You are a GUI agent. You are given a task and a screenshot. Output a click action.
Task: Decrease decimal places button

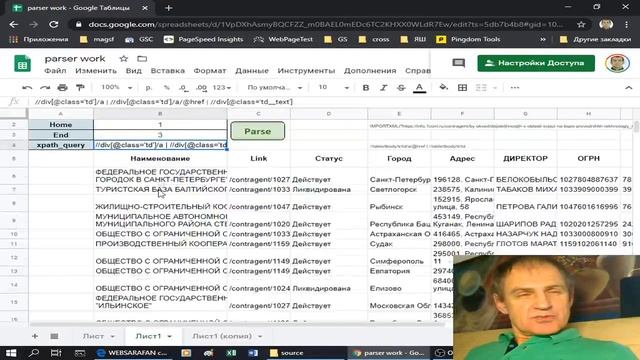pyautogui.click(x=184, y=88)
